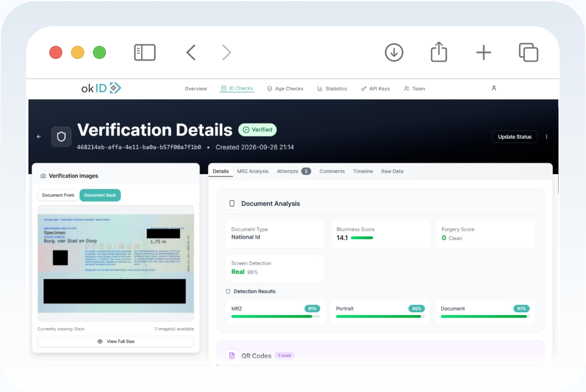The height and width of the screenshot is (392, 586).
Task: Select the Document Back image toggle
Action: click(x=100, y=195)
